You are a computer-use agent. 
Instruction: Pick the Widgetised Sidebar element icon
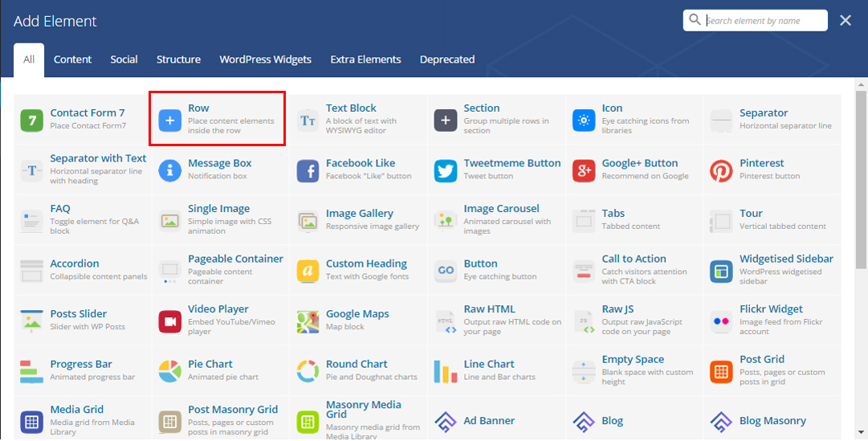(721, 272)
